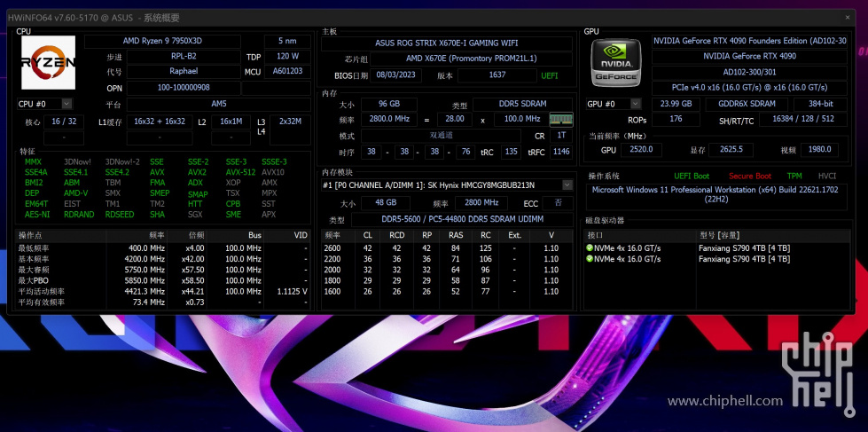Viewport: 868px width, 432px height.
Task: Click the ASUS ROG STRIX X670E-I GAMING WIFI field
Action: tap(447, 43)
